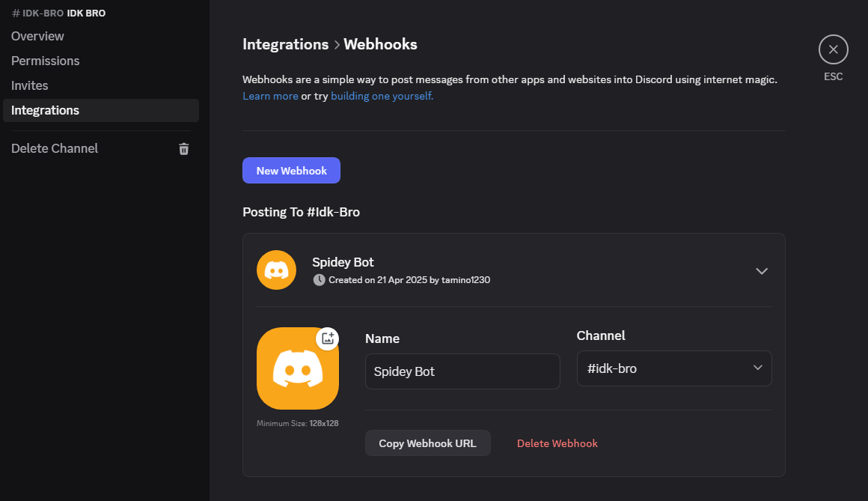Image resolution: width=868 pixels, height=501 pixels.
Task: Select the Integrations settings tab
Action: (101, 110)
